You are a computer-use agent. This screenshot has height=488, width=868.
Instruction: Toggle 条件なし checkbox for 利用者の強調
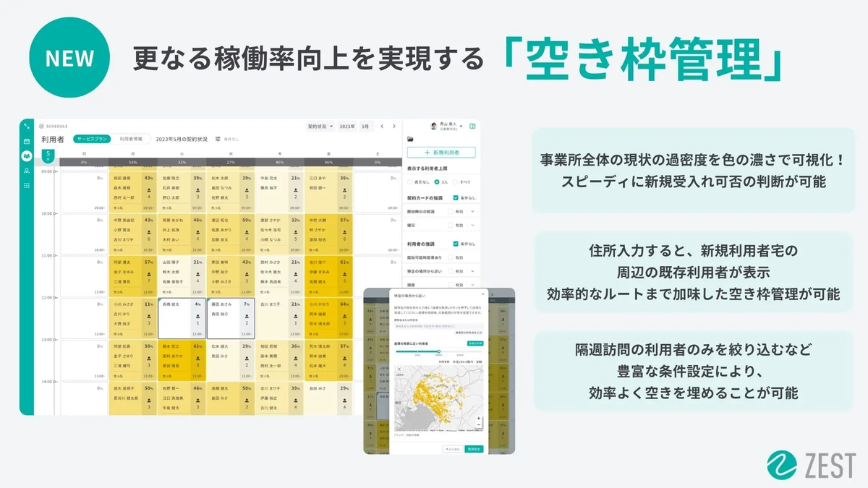point(456,244)
